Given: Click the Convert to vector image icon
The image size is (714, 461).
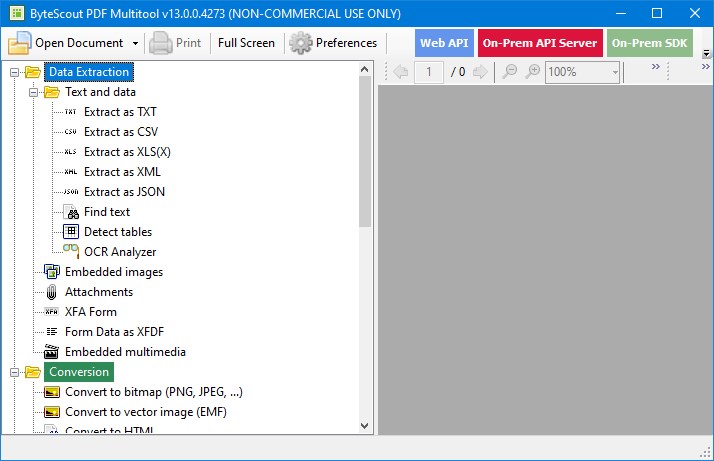Looking at the screenshot, I should [52, 412].
